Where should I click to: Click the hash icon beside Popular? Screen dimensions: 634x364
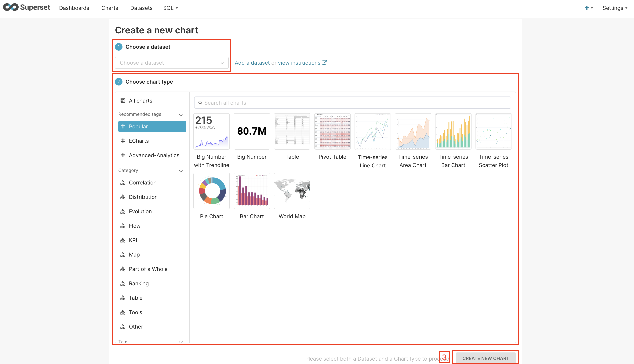pos(123,126)
